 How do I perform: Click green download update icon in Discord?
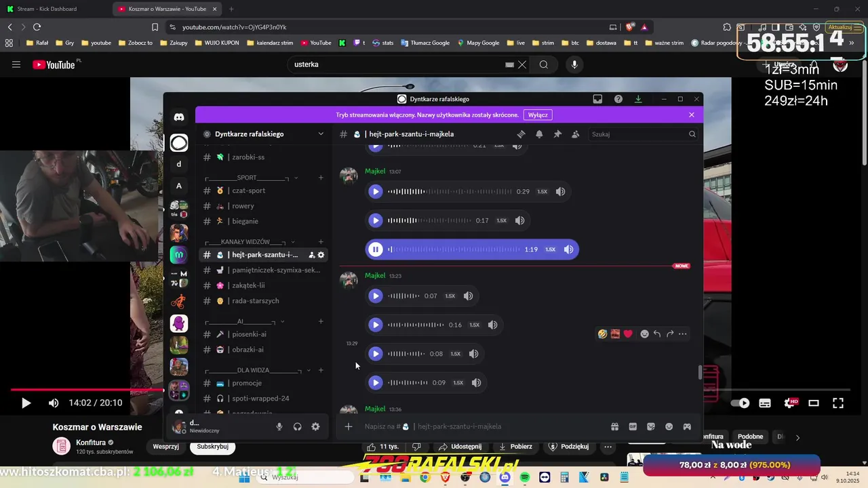click(638, 99)
